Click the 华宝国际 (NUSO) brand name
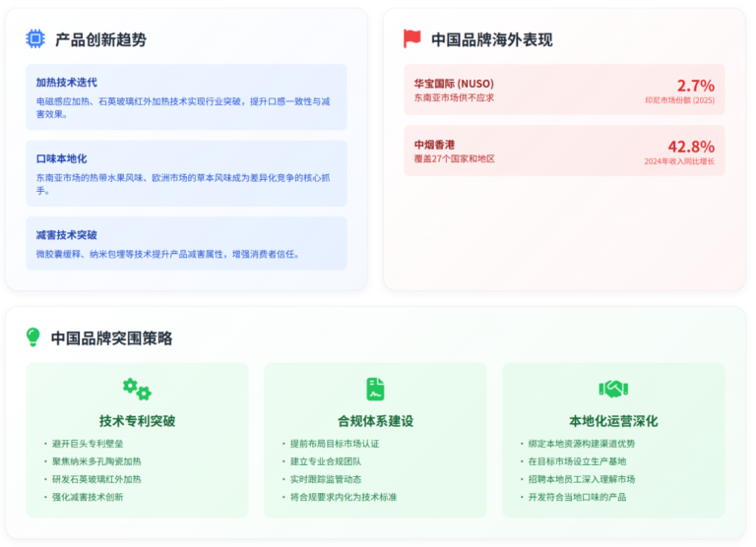The image size is (756, 547). 454,84
